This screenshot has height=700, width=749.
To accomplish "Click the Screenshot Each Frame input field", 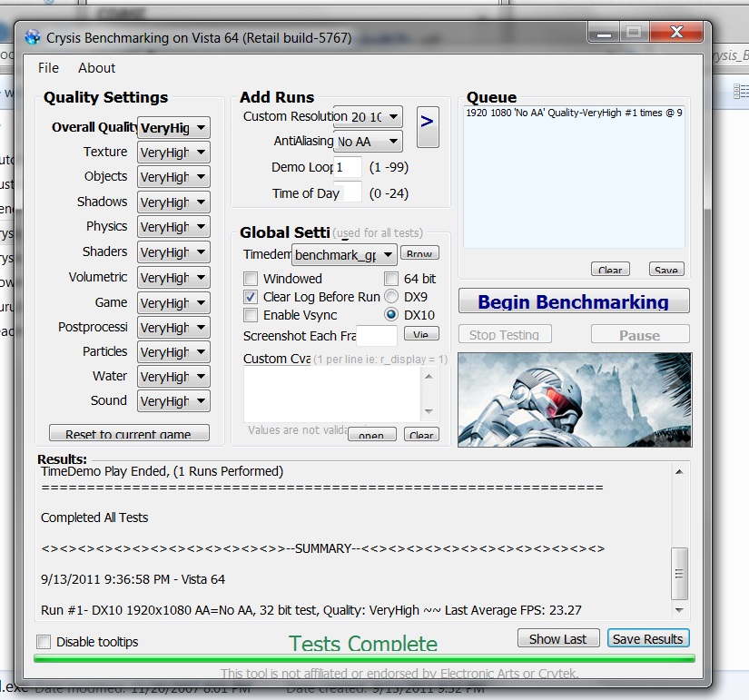I will click(x=377, y=335).
